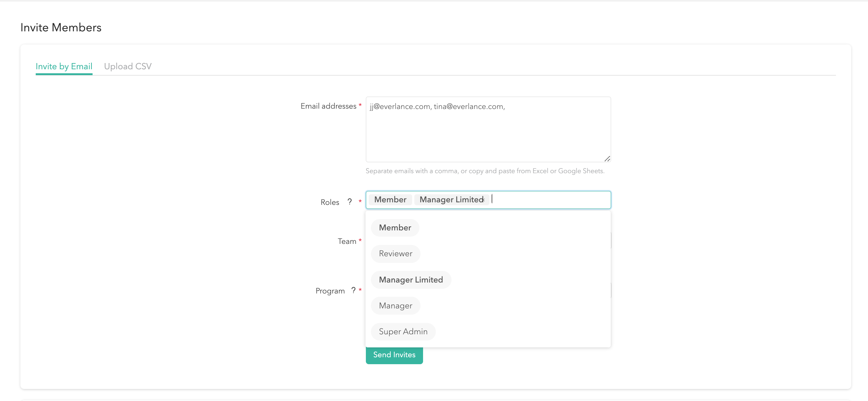The height and width of the screenshot is (401, 868).
Task: Focus the Roles multi-select input field
Action: tap(550, 200)
